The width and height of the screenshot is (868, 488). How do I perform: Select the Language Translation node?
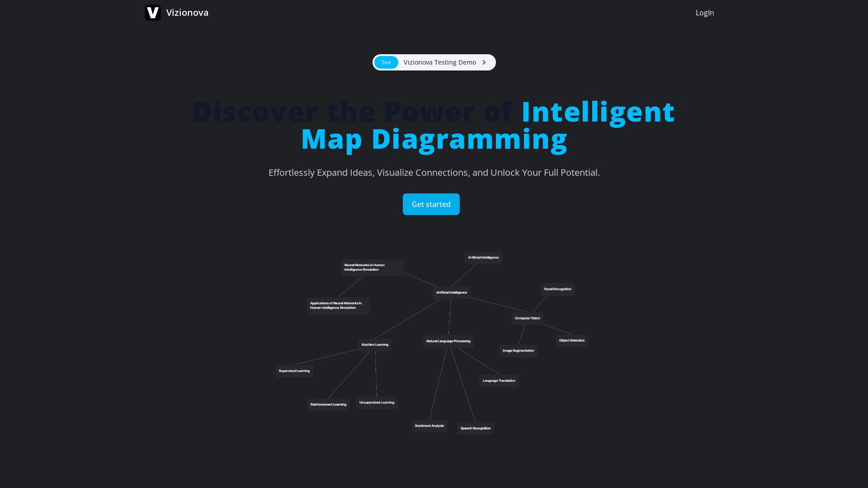click(x=499, y=381)
